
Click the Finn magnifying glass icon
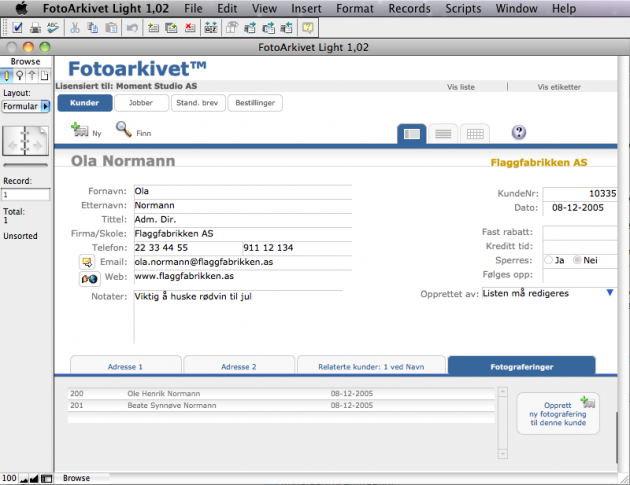coord(123,129)
